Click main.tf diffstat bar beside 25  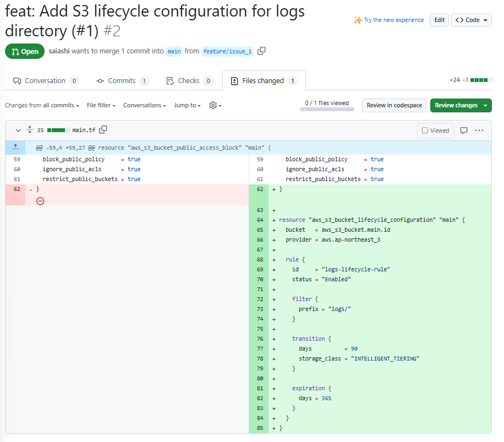[58, 130]
